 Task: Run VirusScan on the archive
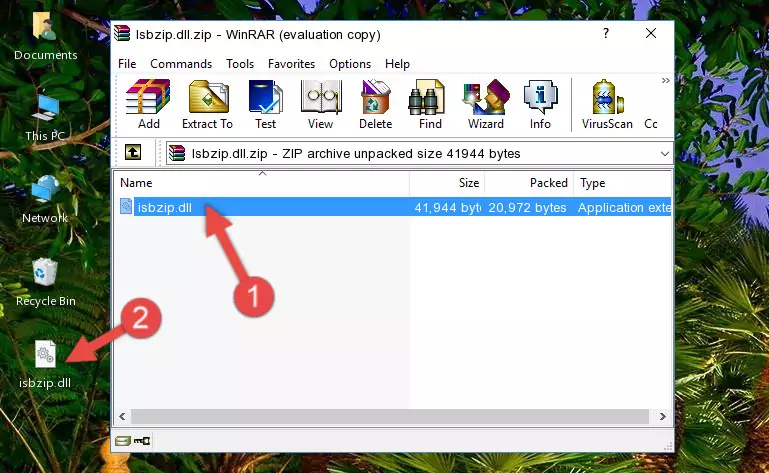click(x=607, y=104)
